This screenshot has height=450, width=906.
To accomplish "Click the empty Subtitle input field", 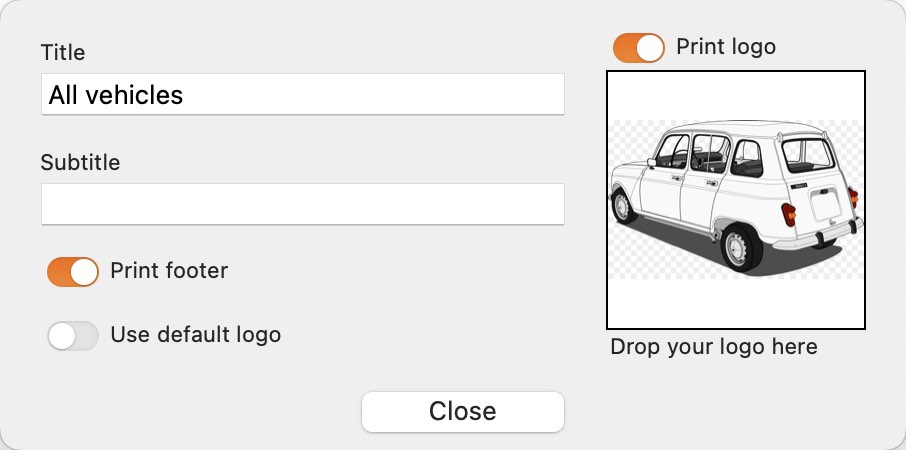I will pyautogui.click(x=303, y=204).
